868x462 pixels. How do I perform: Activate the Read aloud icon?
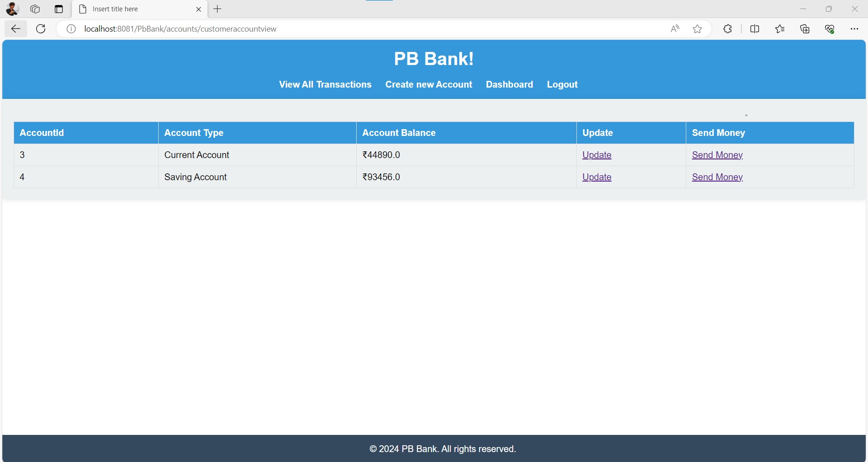(675, 29)
